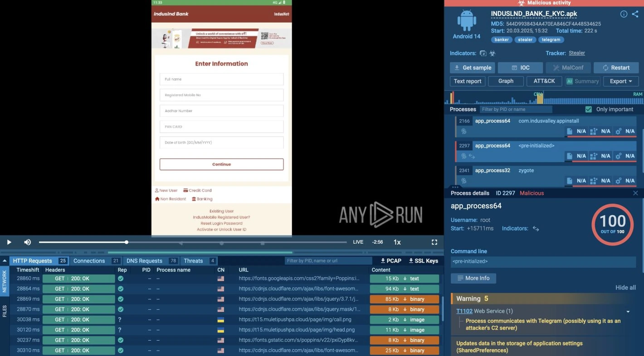Mute the video with the speaker icon

(28, 242)
